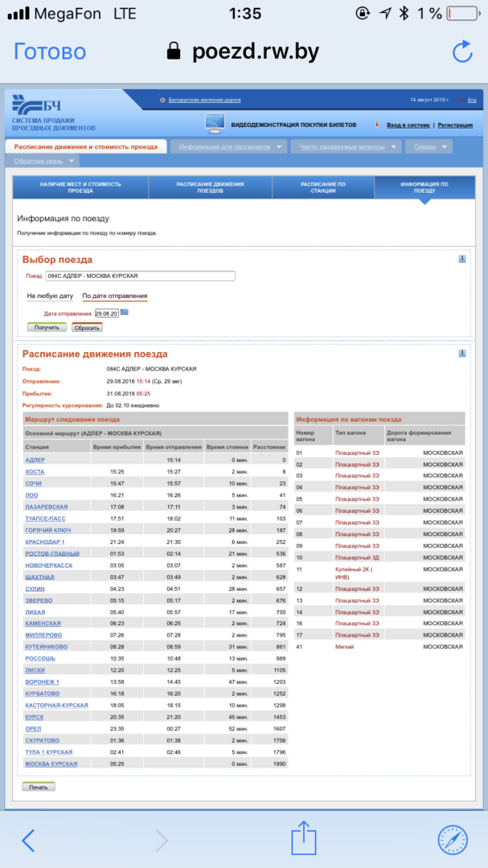Open the Обратная связь dropdown

click(45, 162)
